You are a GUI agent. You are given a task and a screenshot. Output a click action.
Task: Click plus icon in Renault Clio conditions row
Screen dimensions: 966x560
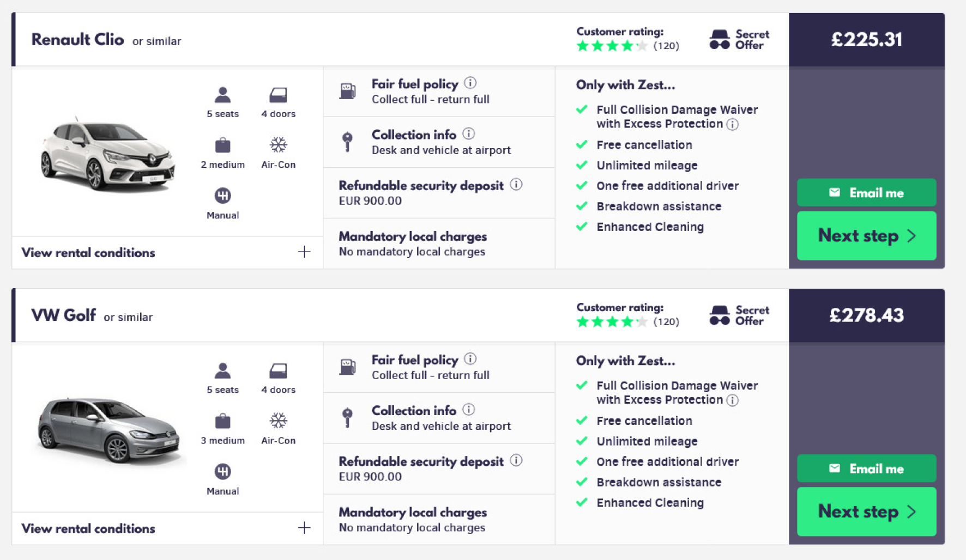pos(304,252)
